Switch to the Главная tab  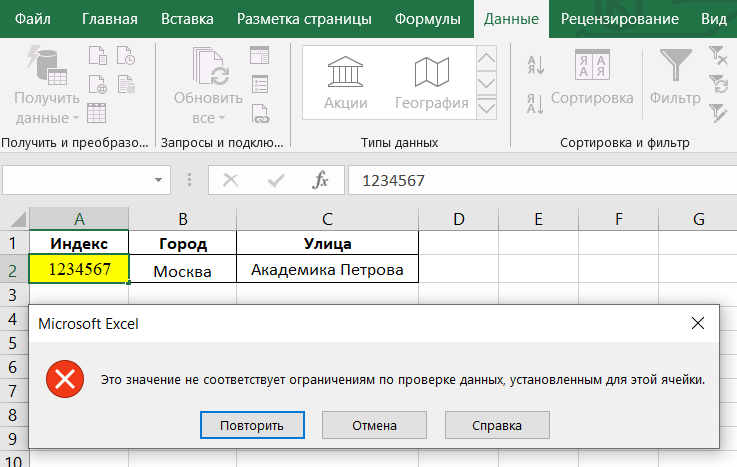point(110,19)
